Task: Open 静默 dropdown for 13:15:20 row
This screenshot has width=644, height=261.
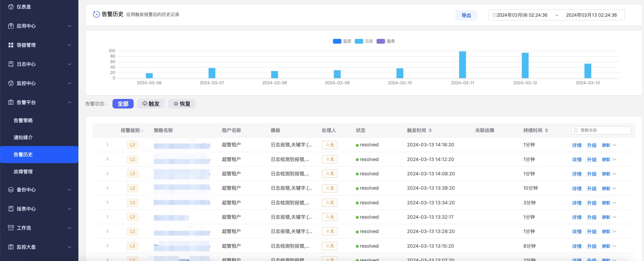Action: [614, 246]
